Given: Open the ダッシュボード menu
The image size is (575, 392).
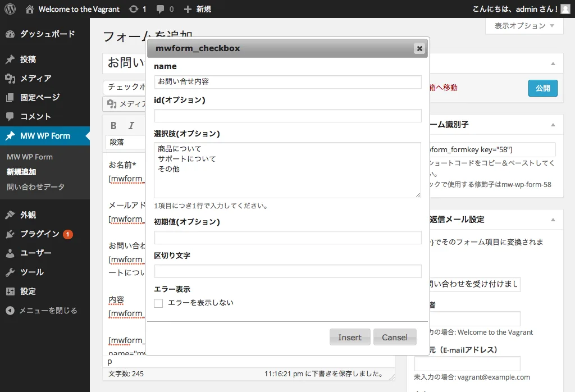Looking at the screenshot, I should coord(45,34).
